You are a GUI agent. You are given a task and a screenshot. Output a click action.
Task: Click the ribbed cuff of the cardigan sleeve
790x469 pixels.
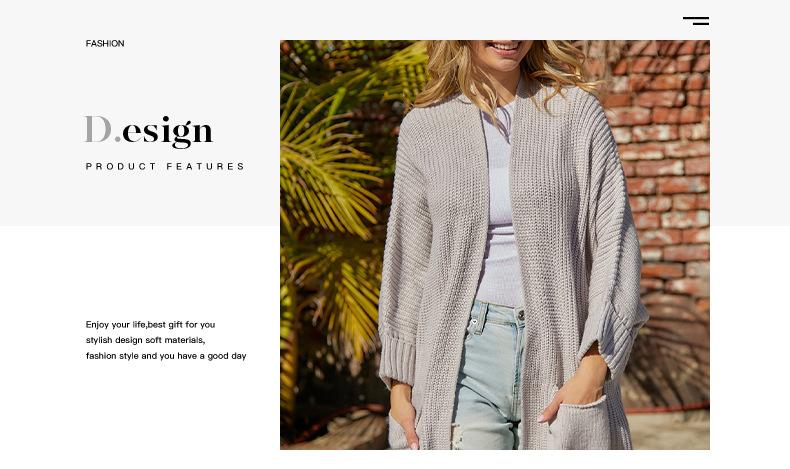click(x=398, y=355)
